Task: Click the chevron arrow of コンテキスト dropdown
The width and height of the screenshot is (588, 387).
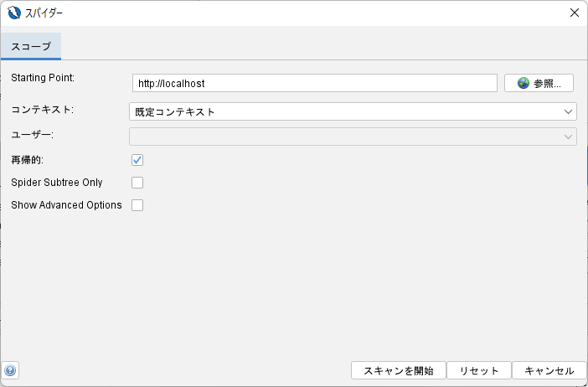Action: (x=568, y=111)
